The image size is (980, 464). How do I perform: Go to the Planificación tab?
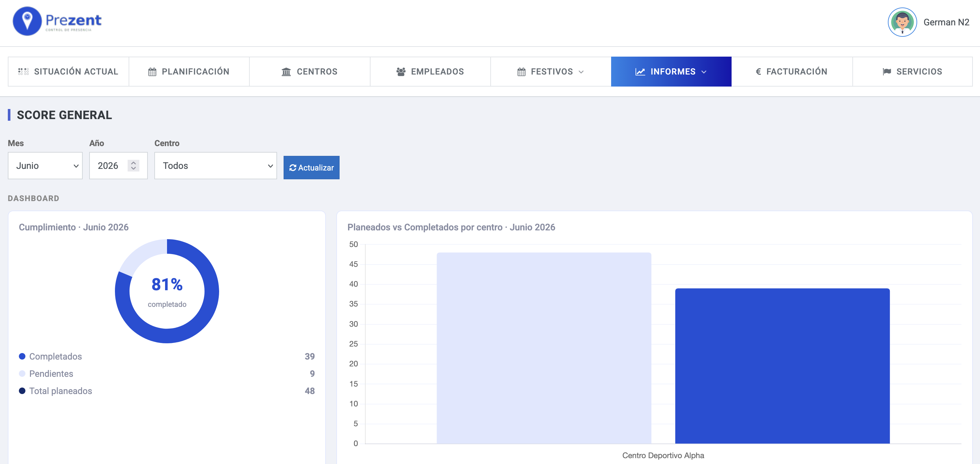point(189,72)
